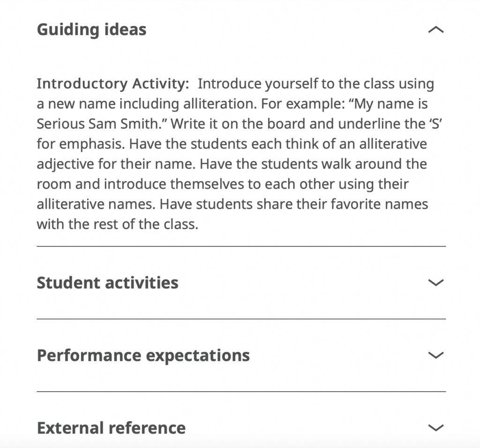
Task: Click the bold Introductory Activity label
Action: pyautogui.click(x=113, y=84)
